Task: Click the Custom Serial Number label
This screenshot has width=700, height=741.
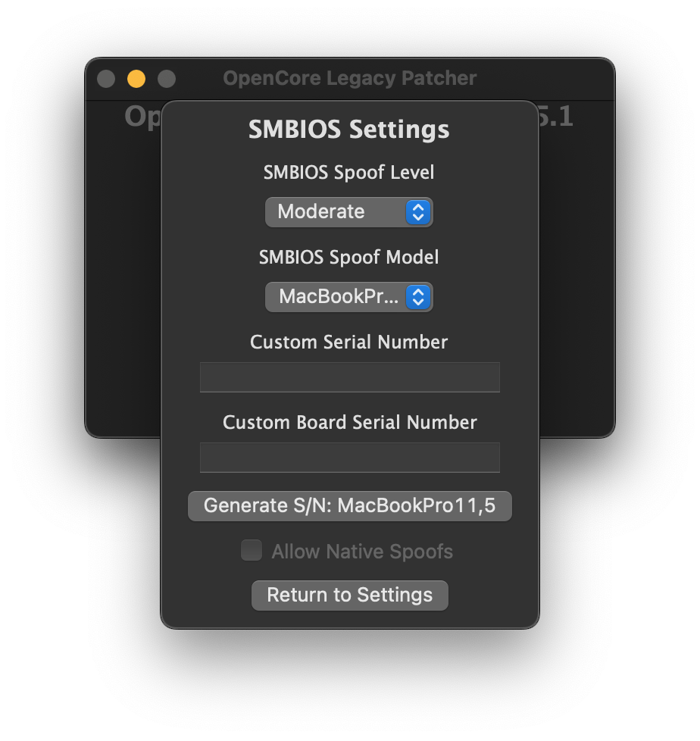Action: 349,342
